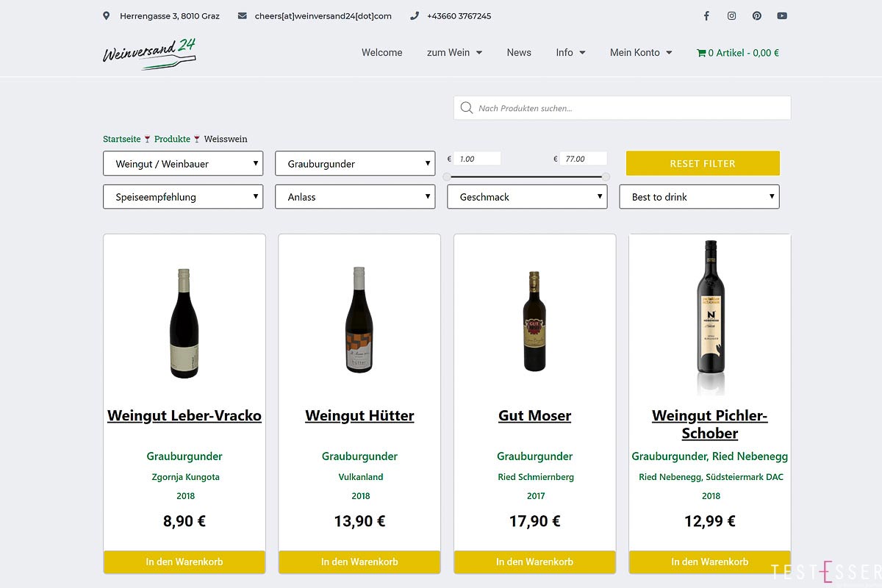Click the 2017 vintage under Gut Moser
The width and height of the screenshot is (882, 588).
tap(536, 496)
